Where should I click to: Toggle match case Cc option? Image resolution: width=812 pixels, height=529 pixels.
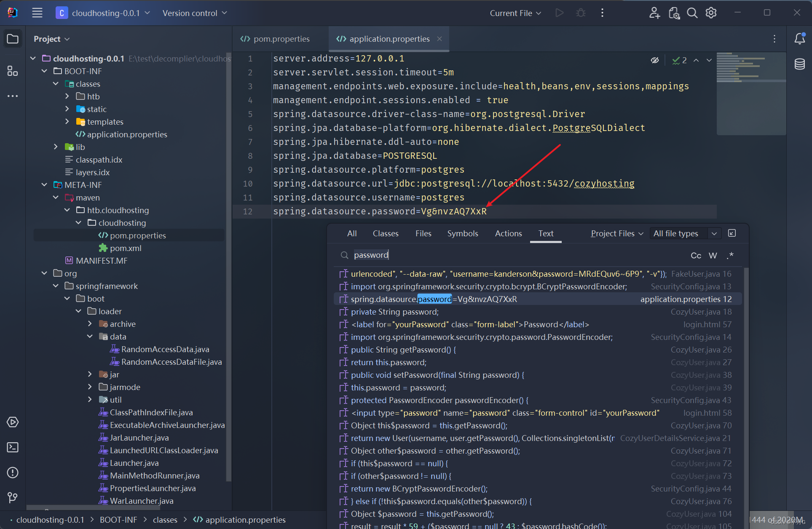[696, 256]
